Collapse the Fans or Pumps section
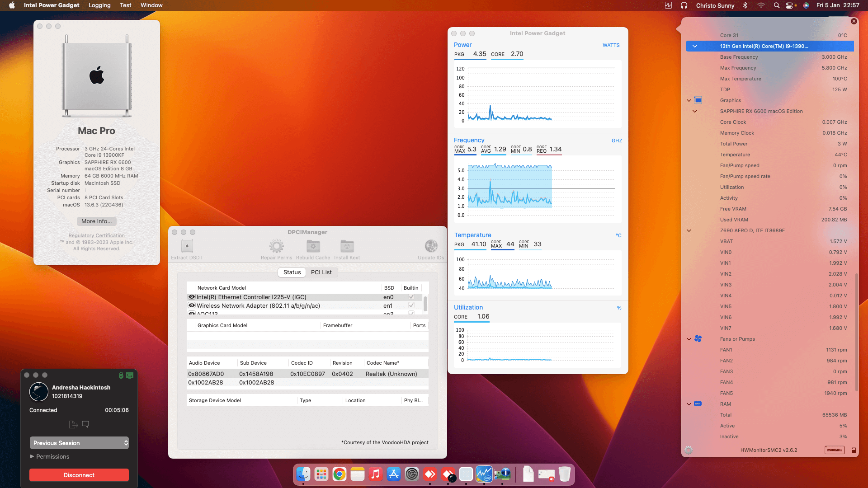The height and width of the screenshot is (488, 868). coord(689,339)
